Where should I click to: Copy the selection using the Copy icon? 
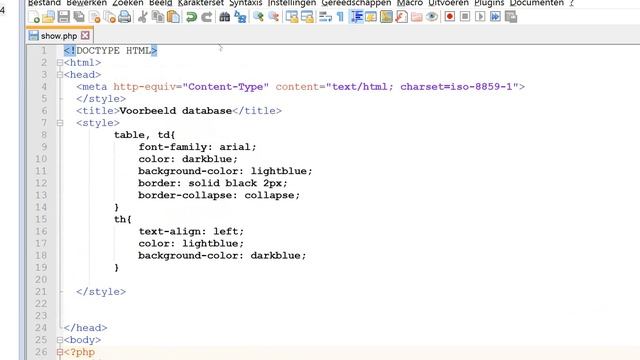pyautogui.click(x=158, y=17)
